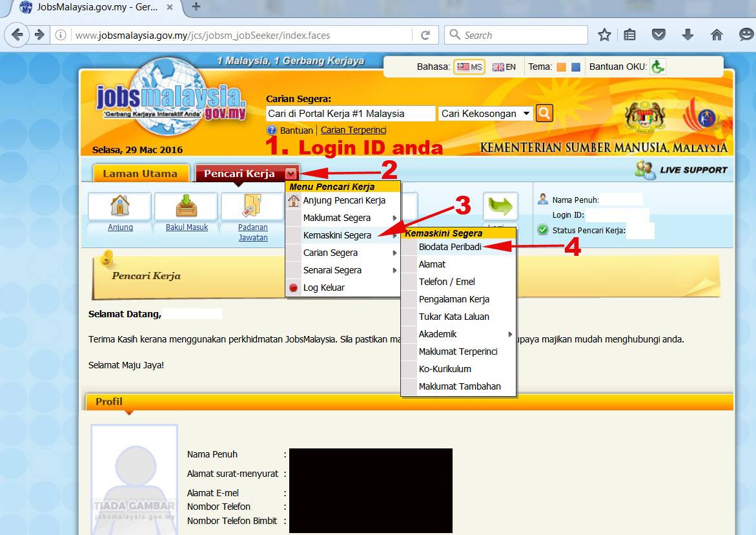756x535 pixels.
Task: Click the Pocket save icon
Action: (659, 35)
